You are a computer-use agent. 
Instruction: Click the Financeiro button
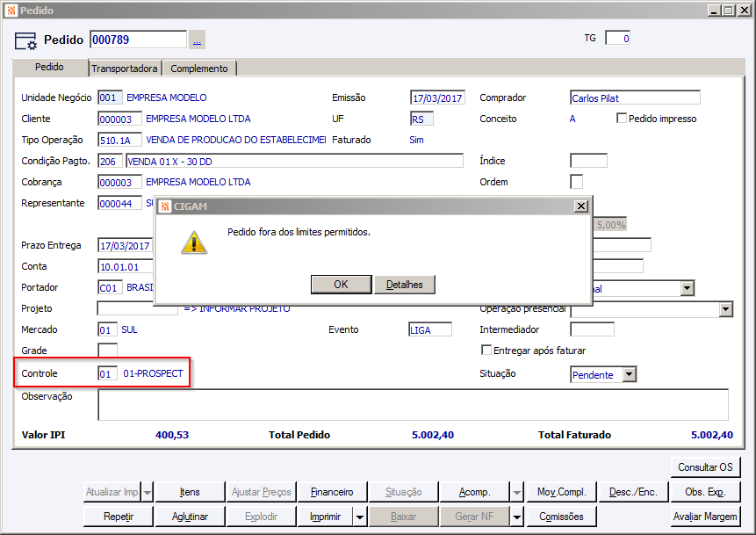[x=332, y=492]
